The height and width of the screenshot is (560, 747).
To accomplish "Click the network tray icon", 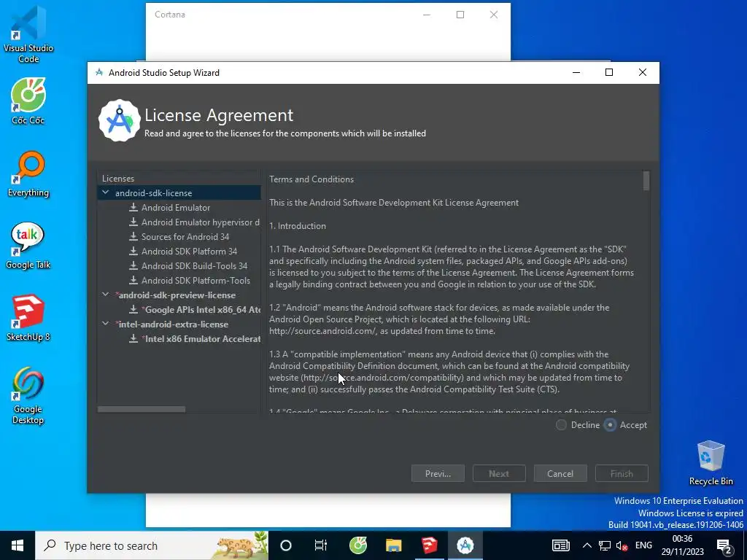I will pos(605,545).
